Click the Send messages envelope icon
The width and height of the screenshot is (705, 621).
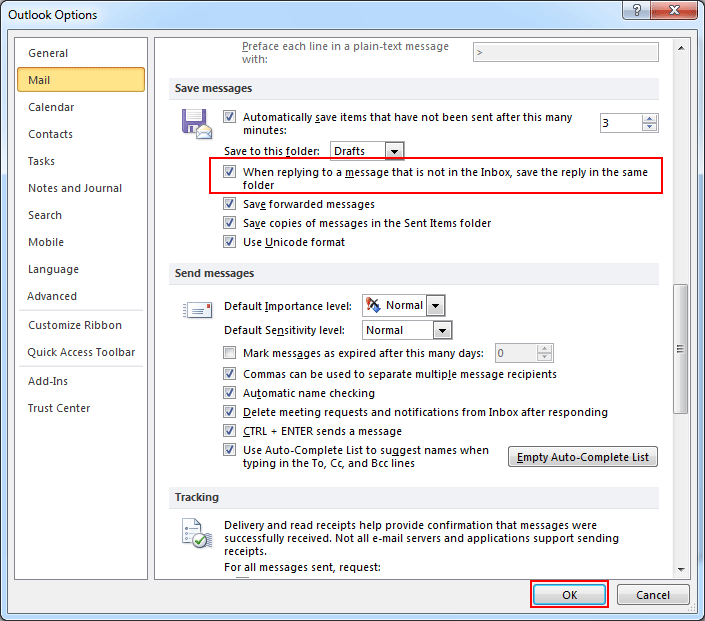coord(197,310)
